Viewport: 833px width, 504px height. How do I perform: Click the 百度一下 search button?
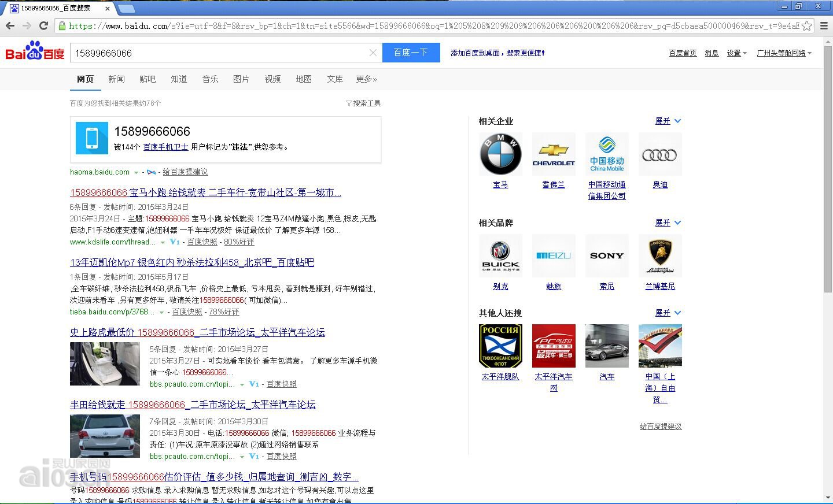click(x=411, y=53)
